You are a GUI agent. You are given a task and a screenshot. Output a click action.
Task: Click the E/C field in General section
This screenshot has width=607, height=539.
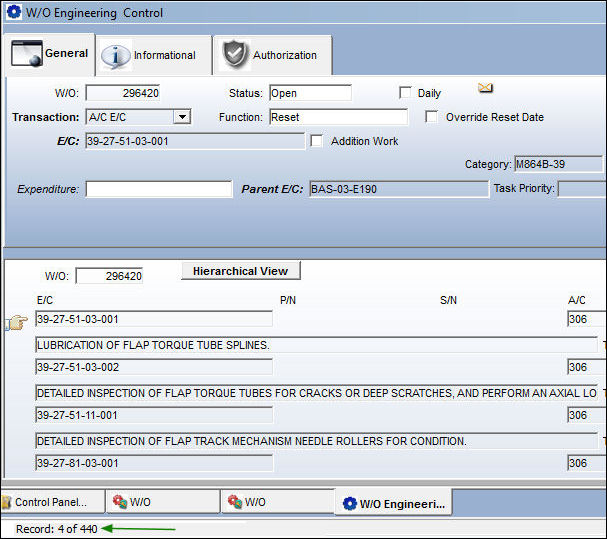(195, 141)
